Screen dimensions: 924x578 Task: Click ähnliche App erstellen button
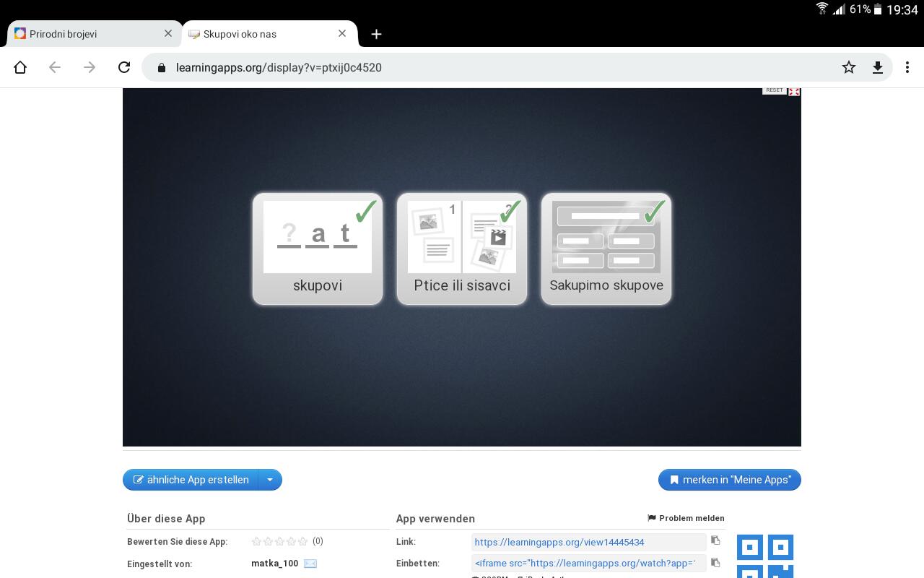coord(191,480)
